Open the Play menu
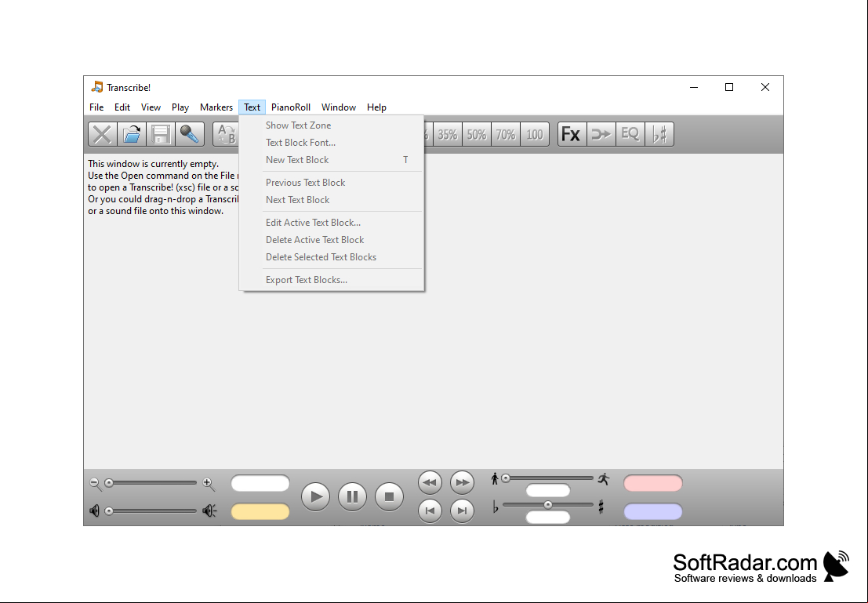The height and width of the screenshot is (603, 868). (x=180, y=107)
